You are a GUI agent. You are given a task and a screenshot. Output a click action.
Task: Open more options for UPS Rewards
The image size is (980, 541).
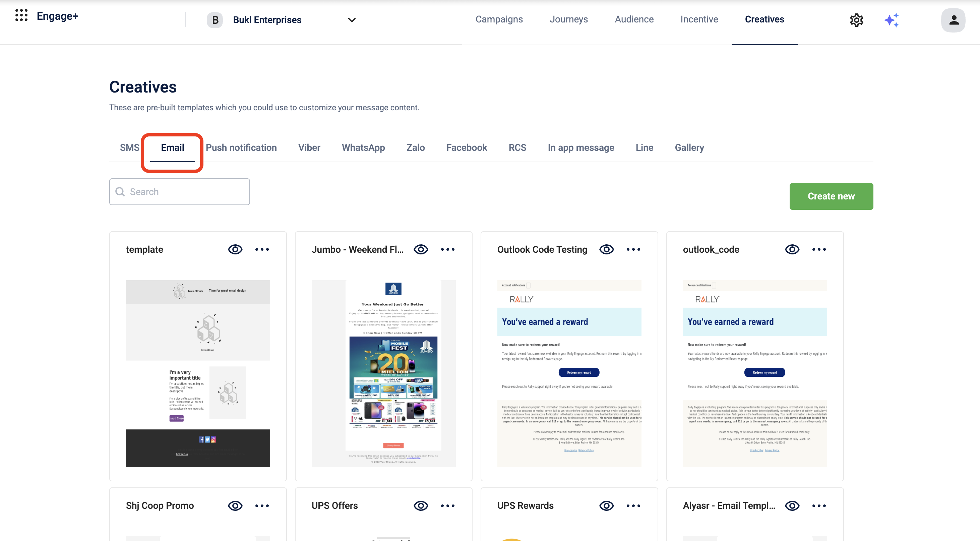633,506
